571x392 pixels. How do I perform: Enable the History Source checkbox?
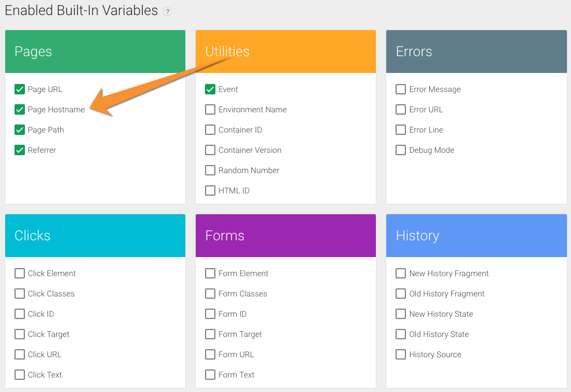tap(401, 354)
